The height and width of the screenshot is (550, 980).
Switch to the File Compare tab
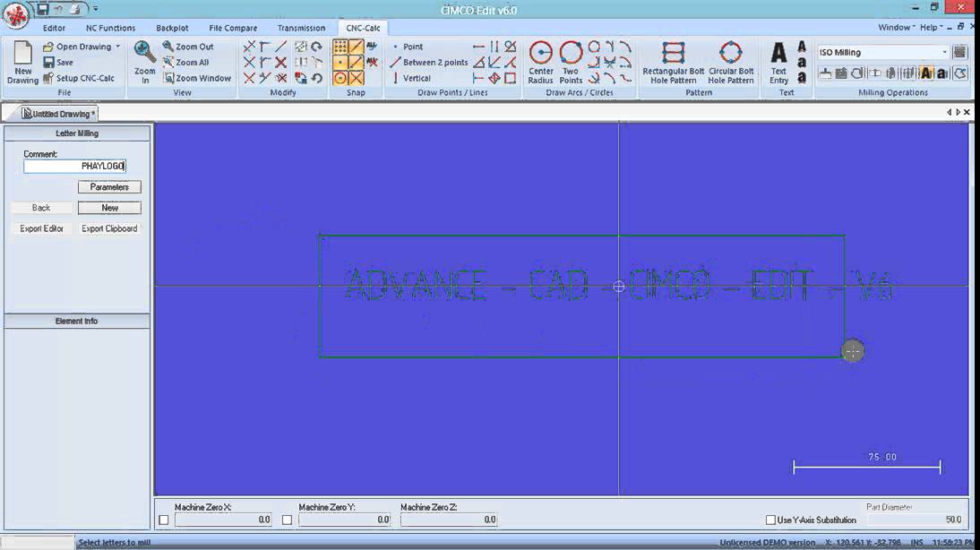(x=233, y=28)
